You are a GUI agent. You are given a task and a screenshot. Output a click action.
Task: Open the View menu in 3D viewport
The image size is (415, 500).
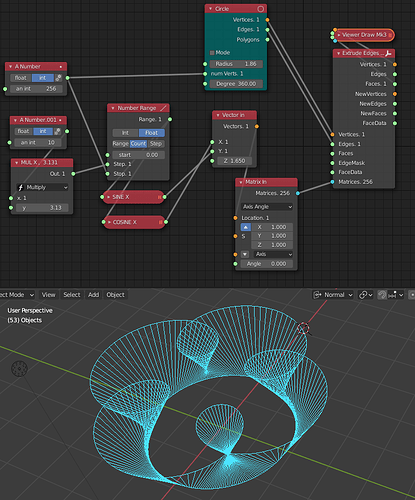(48, 295)
